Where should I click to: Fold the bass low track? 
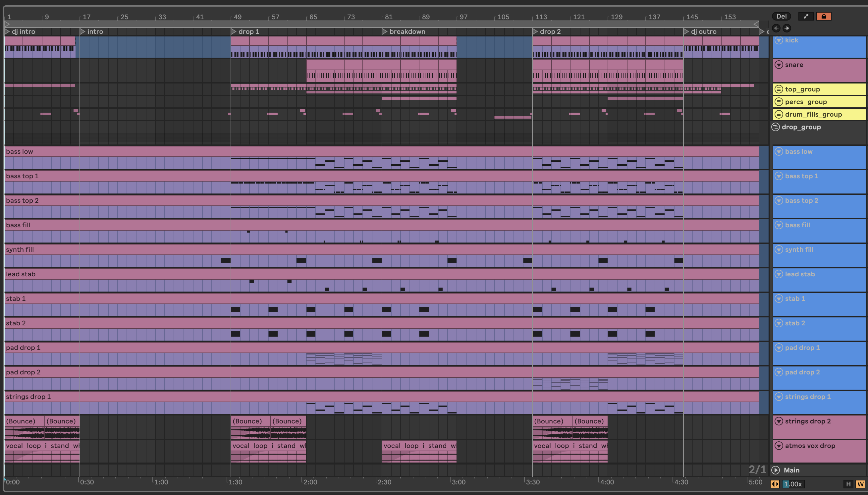[x=779, y=151]
